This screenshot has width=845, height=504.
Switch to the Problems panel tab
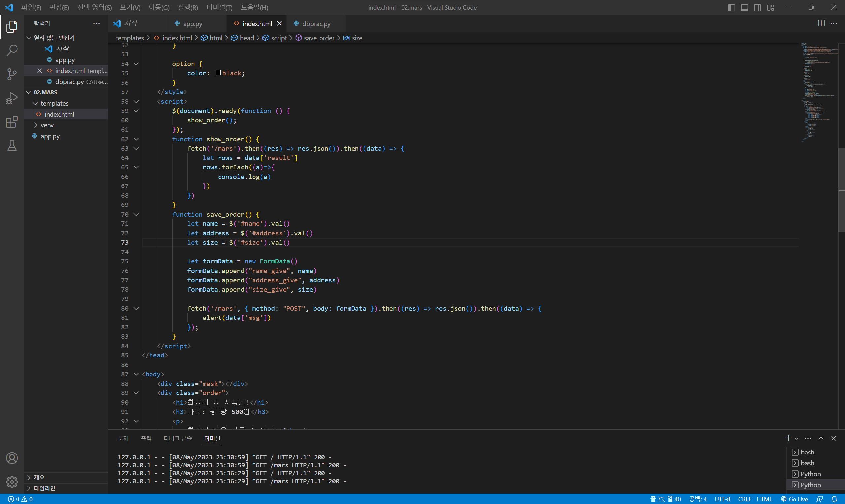tap(123, 438)
